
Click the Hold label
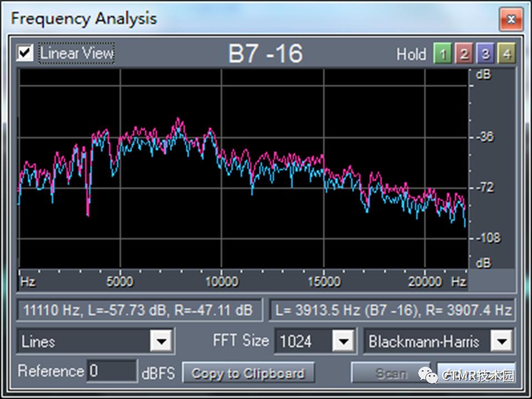[x=411, y=54]
